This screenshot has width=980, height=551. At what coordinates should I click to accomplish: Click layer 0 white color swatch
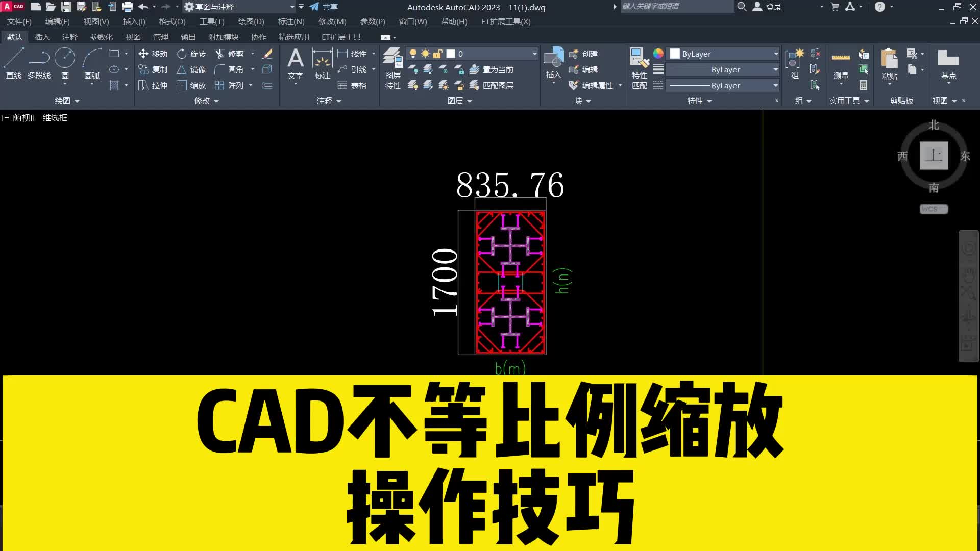click(x=451, y=54)
